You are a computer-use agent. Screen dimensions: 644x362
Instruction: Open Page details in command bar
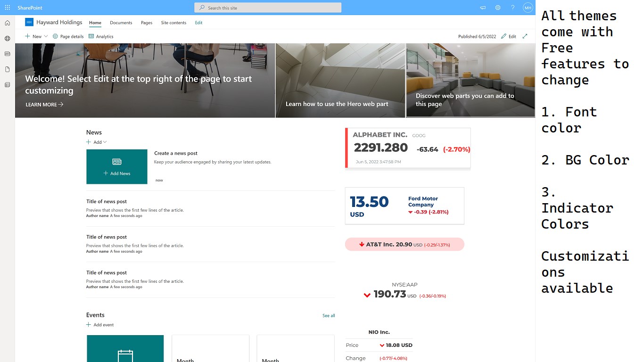68,36
